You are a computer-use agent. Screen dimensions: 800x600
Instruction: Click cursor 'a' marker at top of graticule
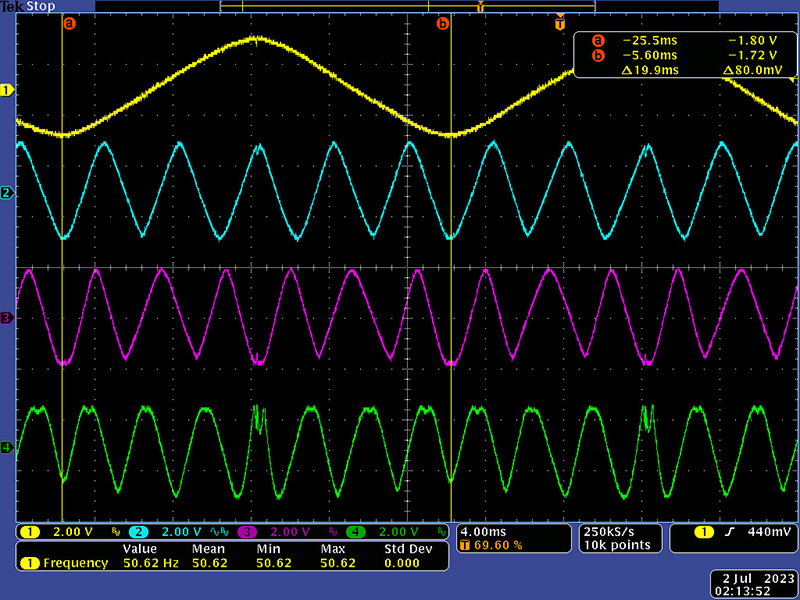(x=69, y=22)
